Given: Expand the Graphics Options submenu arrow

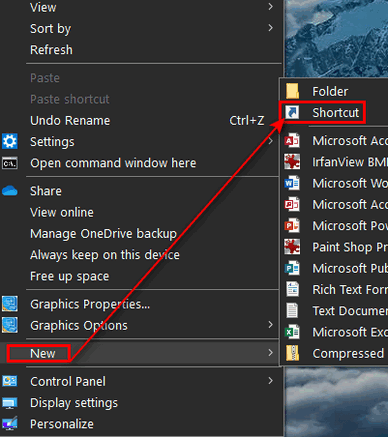Looking at the screenshot, I should point(270,325).
